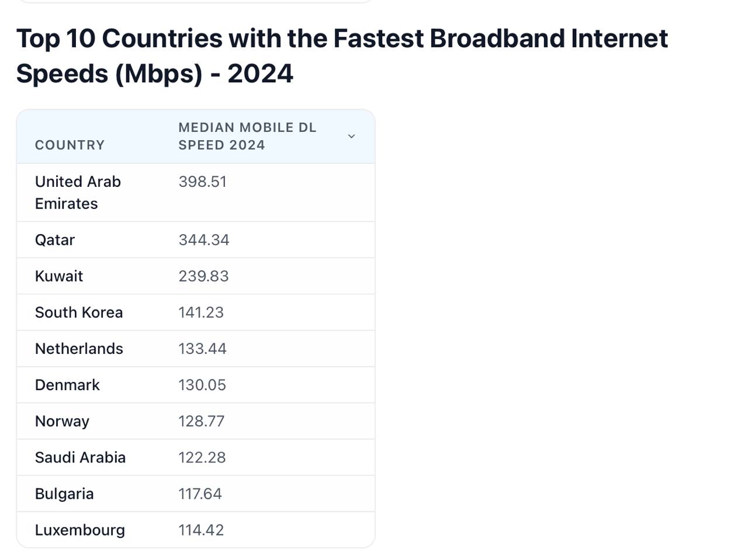The image size is (748, 560).
Task: Select the 239.83 speed cell
Action: 203,276
